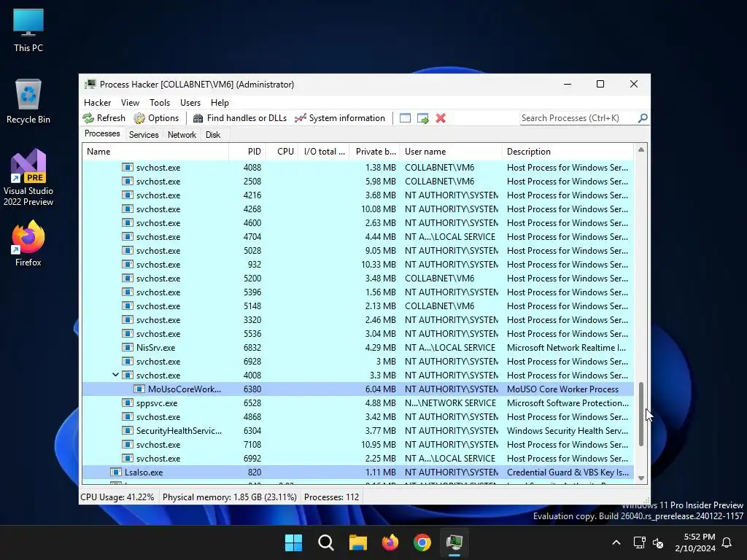This screenshot has height=560, width=747.
Task: Click the sppsvc.exe process icon
Action: click(x=127, y=402)
